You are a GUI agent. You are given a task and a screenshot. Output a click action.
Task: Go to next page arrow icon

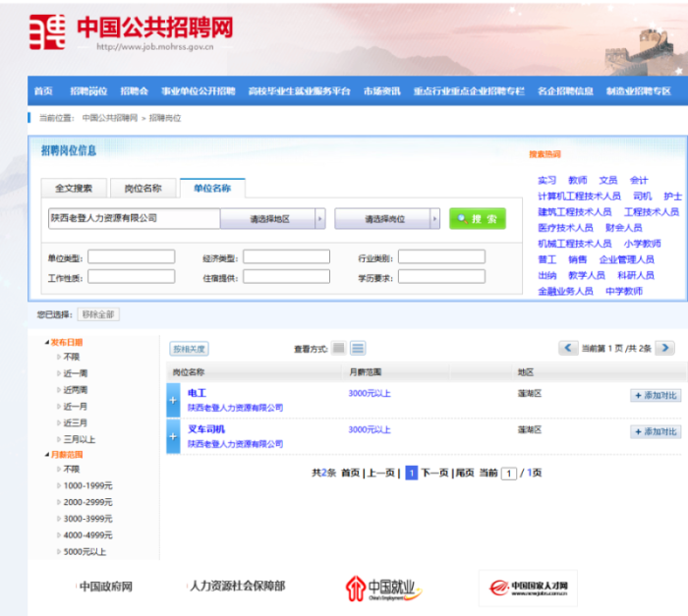(x=664, y=349)
